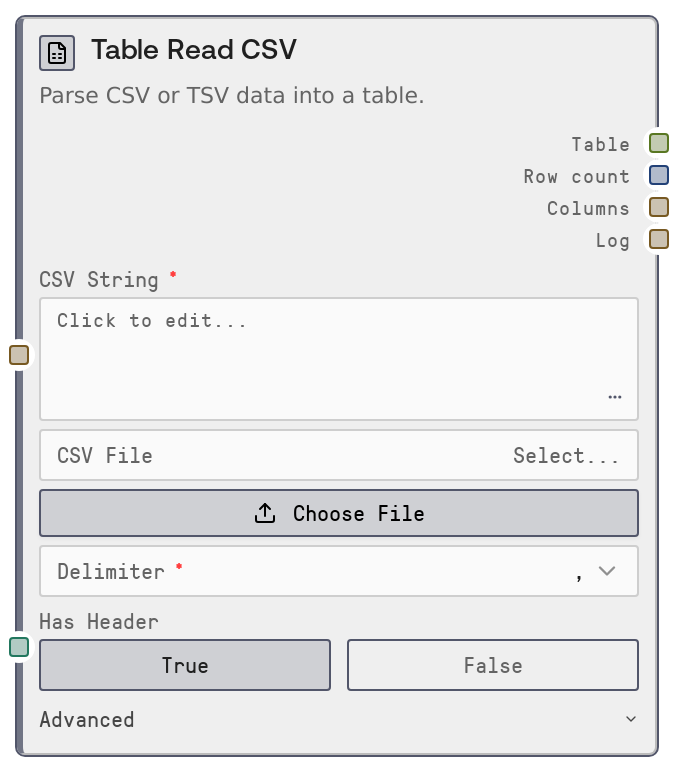674x772 pixels.
Task: Click the Has Header input port
Action: click(19, 647)
